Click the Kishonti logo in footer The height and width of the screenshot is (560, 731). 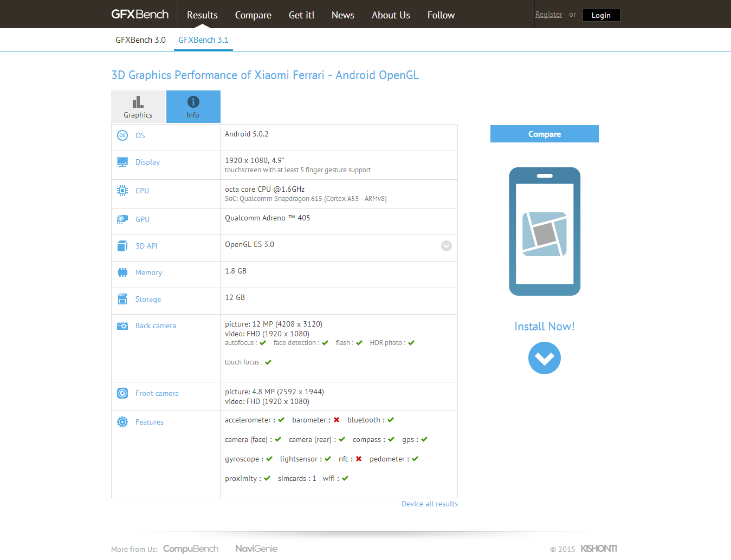(599, 549)
